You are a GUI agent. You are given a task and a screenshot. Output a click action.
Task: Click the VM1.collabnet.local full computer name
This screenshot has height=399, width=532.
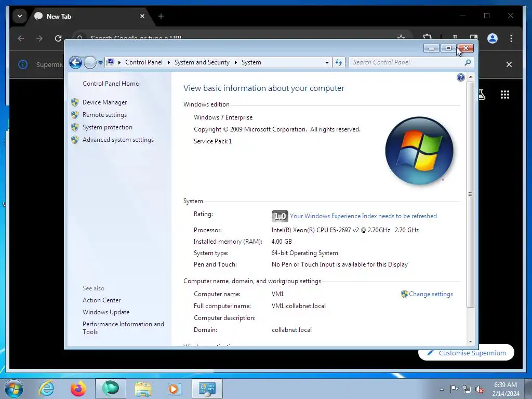coord(299,306)
